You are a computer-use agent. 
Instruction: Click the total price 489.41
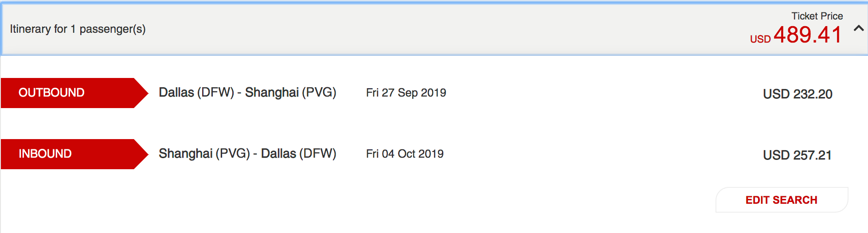pyautogui.click(x=807, y=35)
